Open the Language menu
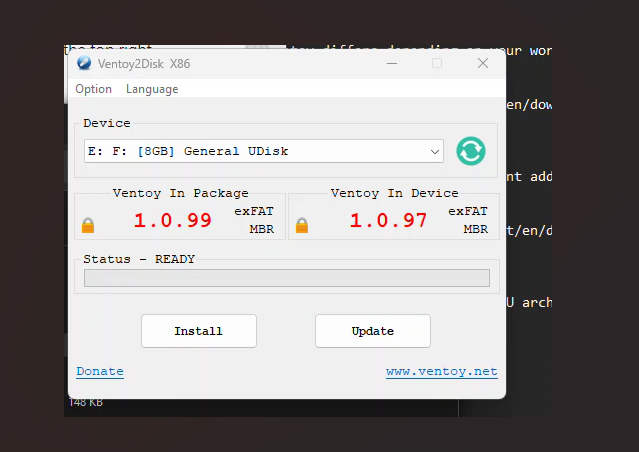Screen dimensions: 639x452 [152, 89]
